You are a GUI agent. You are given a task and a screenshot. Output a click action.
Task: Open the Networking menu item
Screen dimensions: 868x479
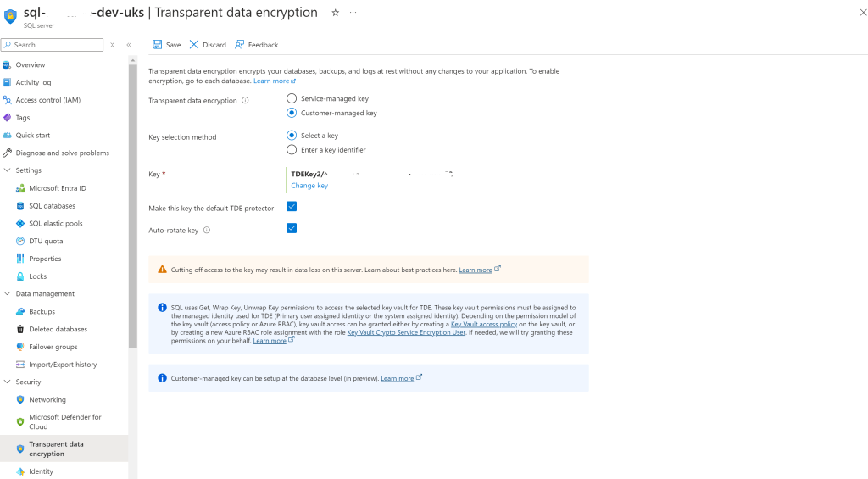click(x=47, y=400)
